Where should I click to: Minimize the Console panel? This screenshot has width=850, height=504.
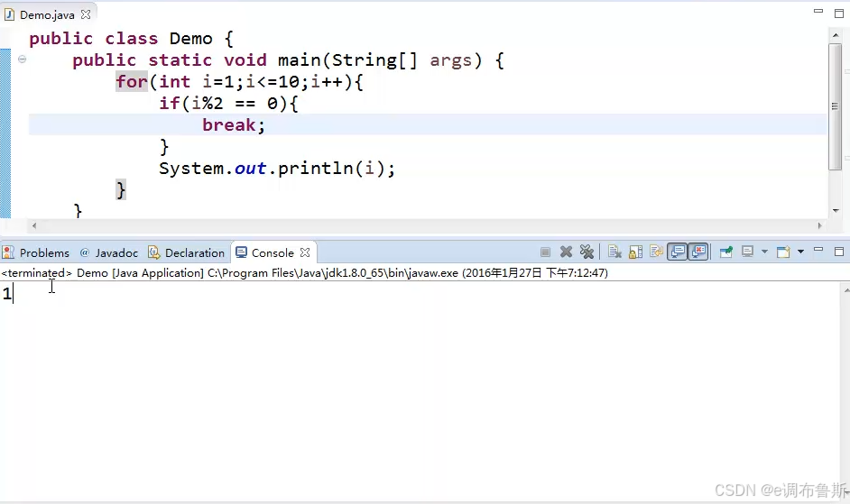click(818, 251)
